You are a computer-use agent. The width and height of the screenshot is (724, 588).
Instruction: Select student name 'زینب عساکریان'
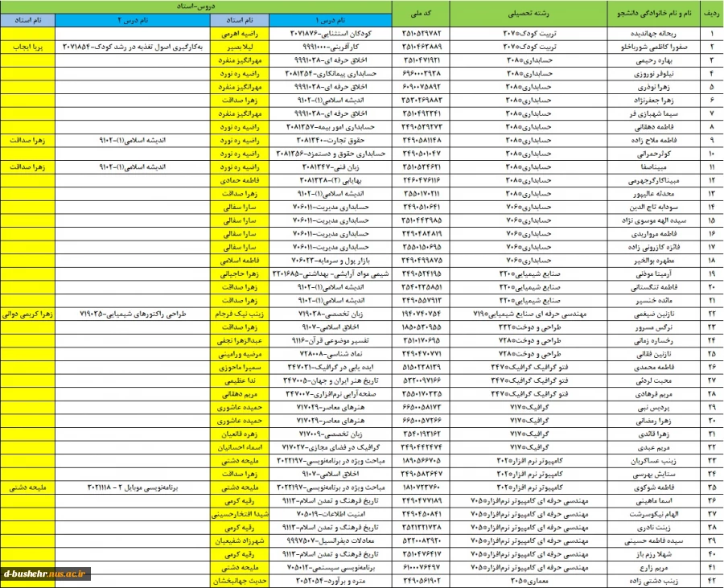click(x=654, y=461)
